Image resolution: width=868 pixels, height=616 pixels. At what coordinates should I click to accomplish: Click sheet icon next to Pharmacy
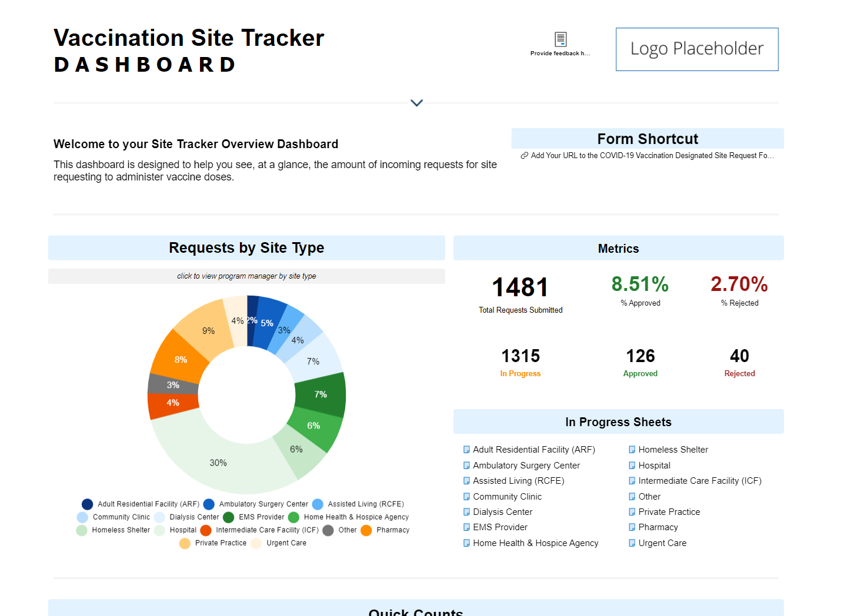pos(632,527)
